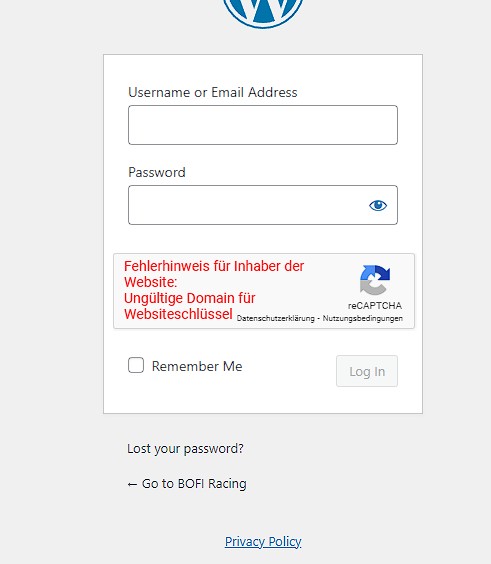Click the red 'Fehlerhinweis für Inhaber der' line
The image size is (491, 564).
tap(214, 266)
